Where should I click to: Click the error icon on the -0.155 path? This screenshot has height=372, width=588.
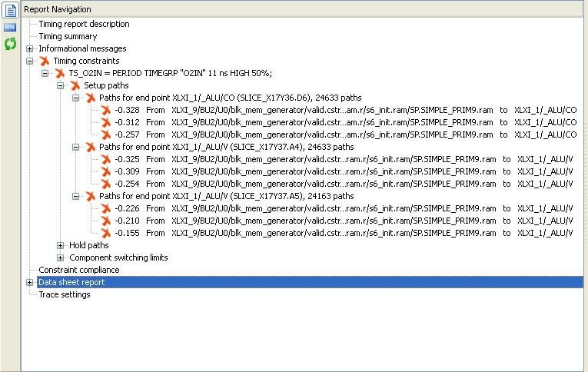(106, 233)
